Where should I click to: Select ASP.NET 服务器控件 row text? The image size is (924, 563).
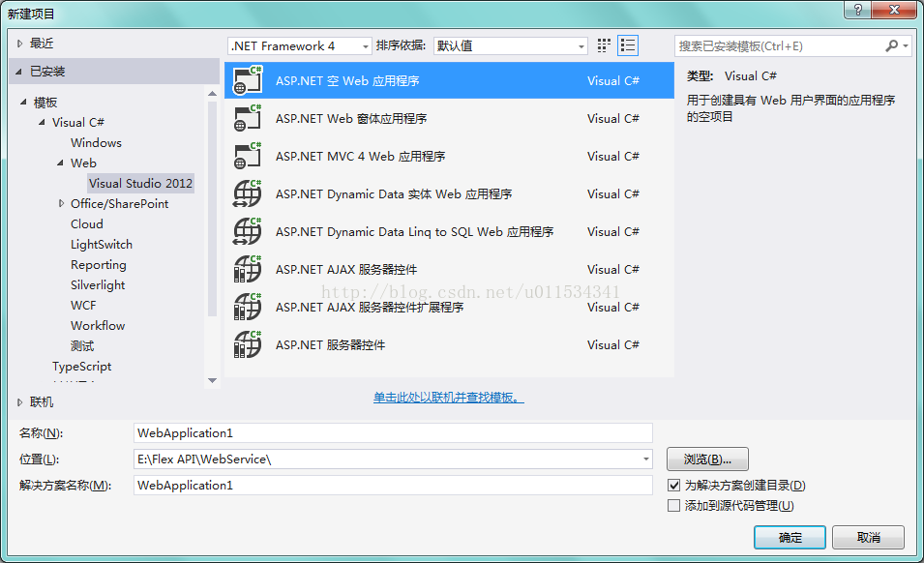coord(330,344)
